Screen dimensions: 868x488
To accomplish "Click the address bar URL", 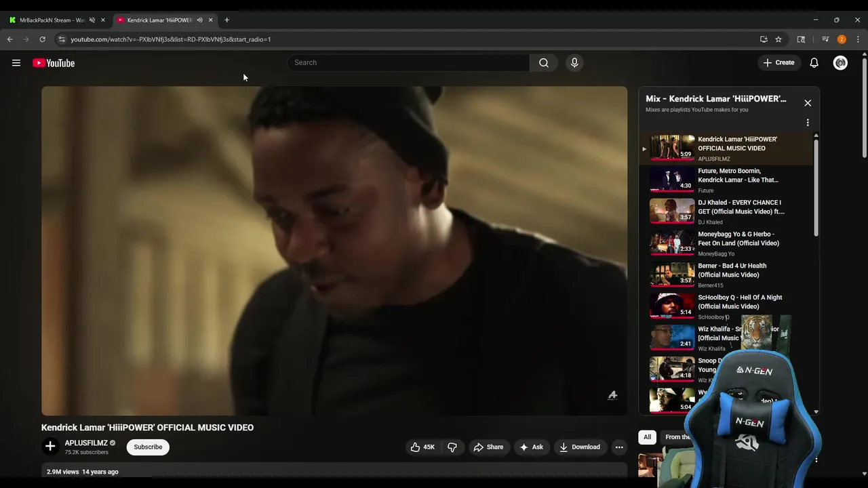I will (171, 39).
